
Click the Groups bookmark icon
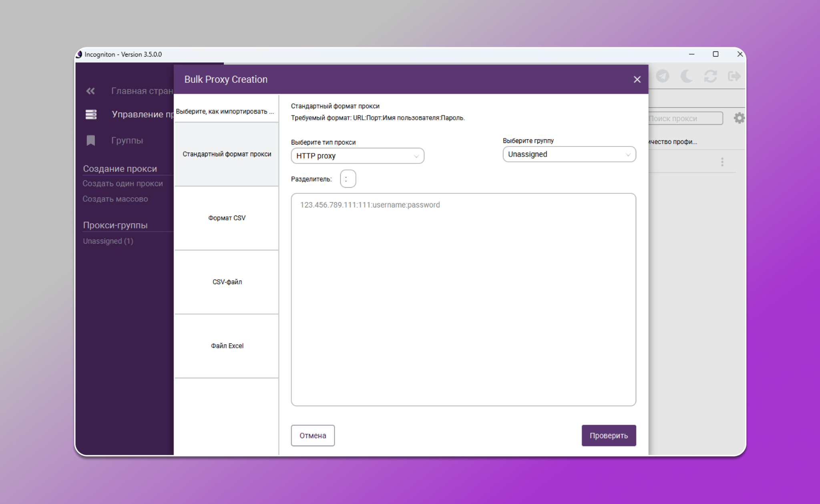tap(91, 140)
